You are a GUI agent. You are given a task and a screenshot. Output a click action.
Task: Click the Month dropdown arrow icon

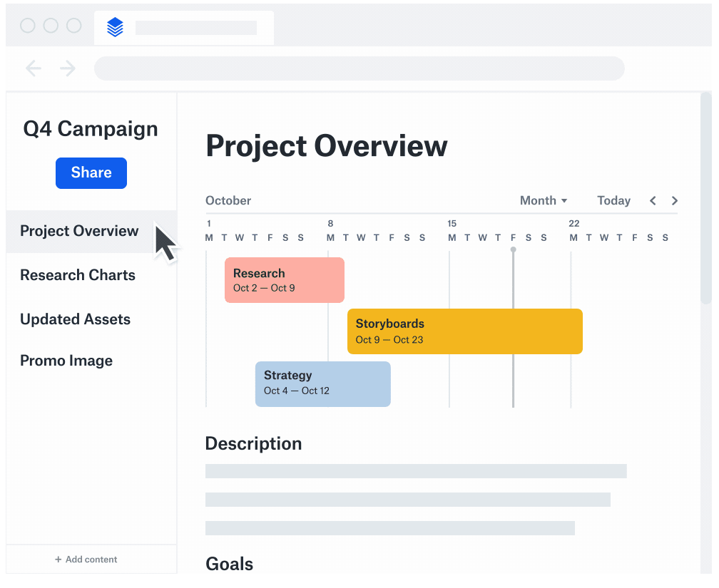coord(563,201)
